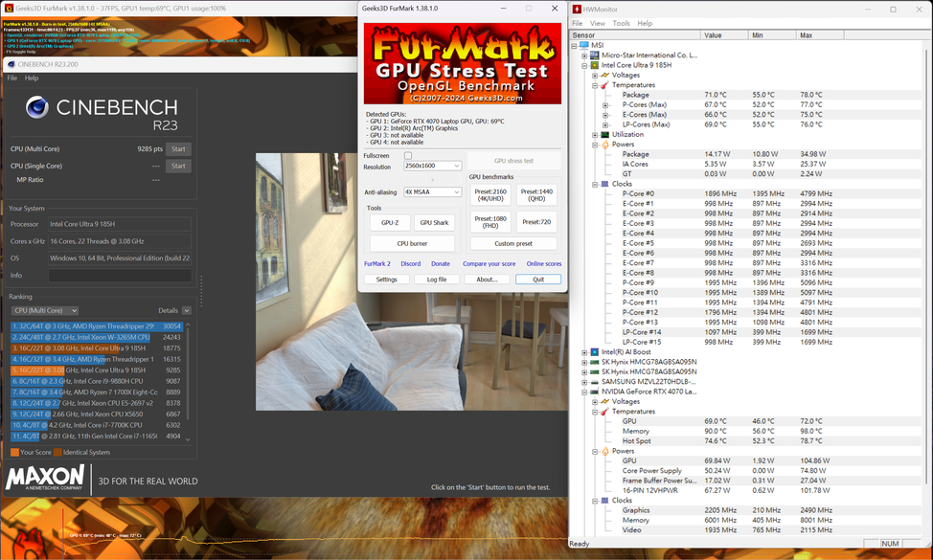Open the View menu in HWMonitor
The width and height of the screenshot is (933, 560).
(x=598, y=23)
